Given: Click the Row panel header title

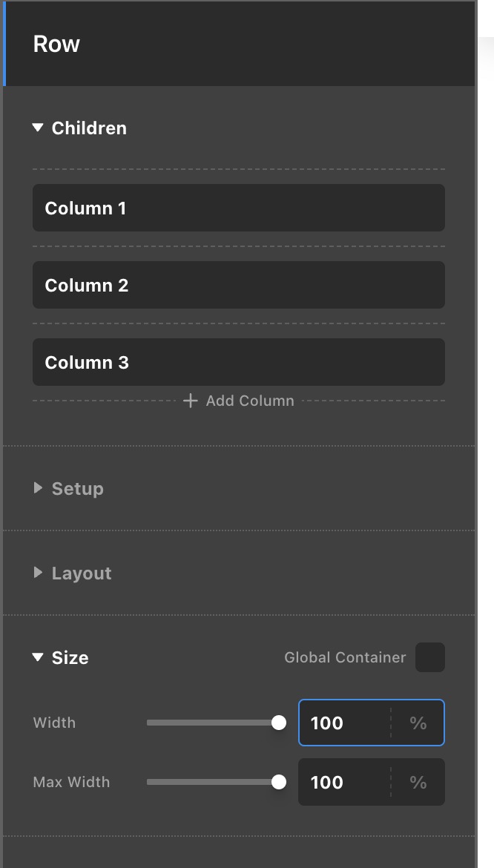Looking at the screenshot, I should [x=56, y=45].
